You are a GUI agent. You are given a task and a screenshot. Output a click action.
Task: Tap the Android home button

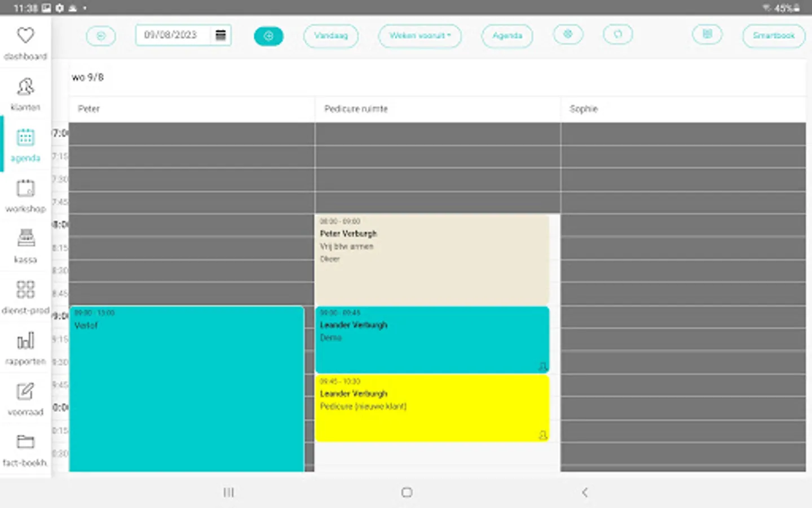[x=407, y=492]
